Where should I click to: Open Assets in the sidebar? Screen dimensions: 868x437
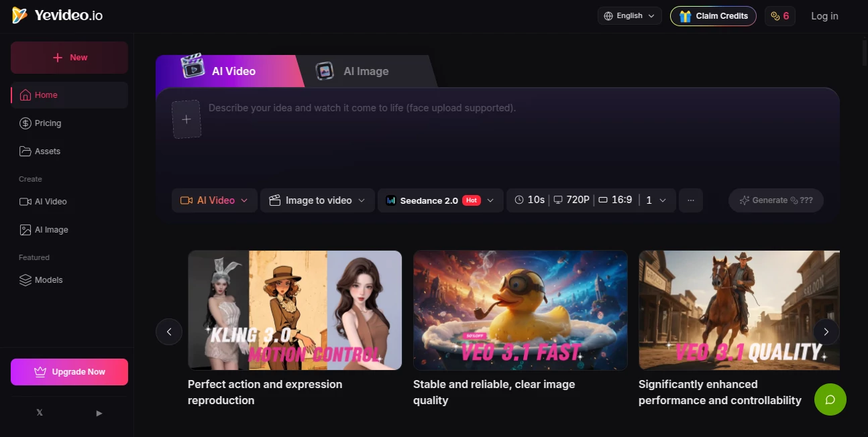[x=69, y=151]
